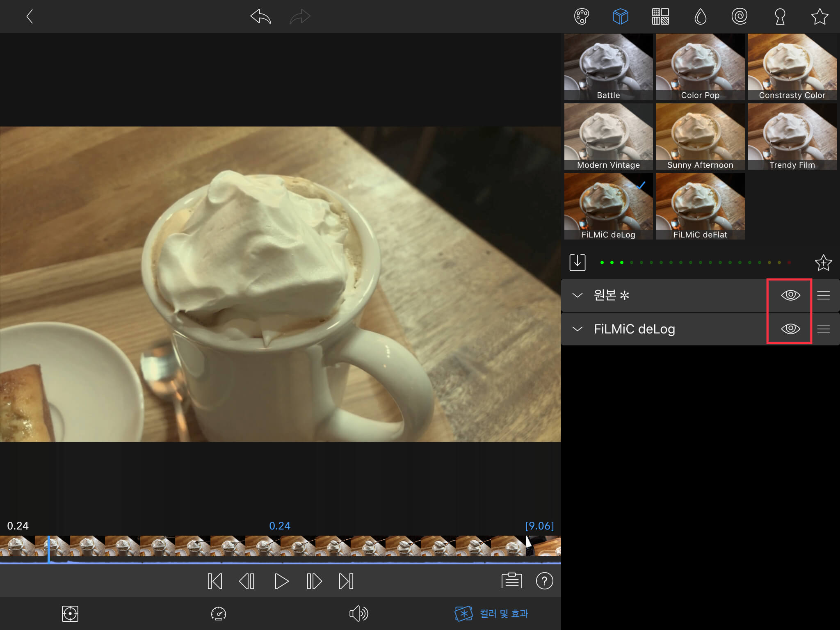Select the 3D LUT cube icon
The height and width of the screenshot is (630, 840).
tap(620, 17)
